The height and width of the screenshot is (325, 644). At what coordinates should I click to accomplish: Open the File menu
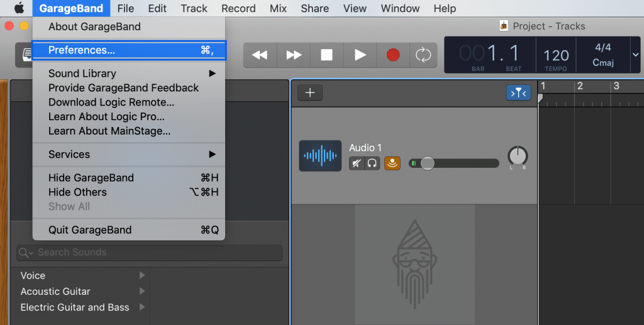click(x=125, y=8)
